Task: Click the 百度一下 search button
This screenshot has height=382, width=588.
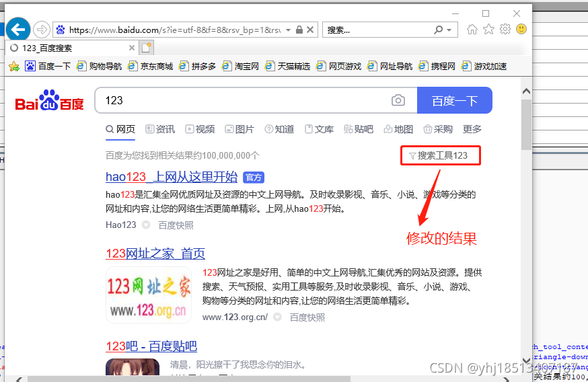Action: tap(455, 100)
